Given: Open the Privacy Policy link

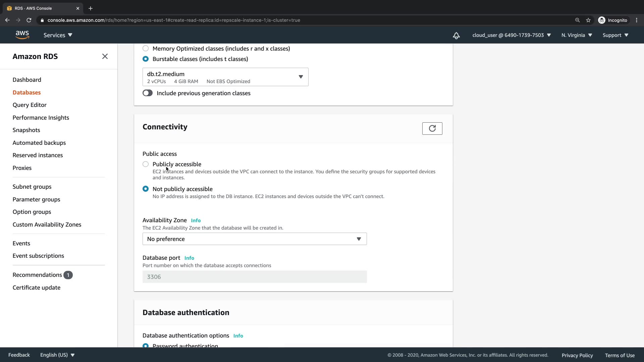Looking at the screenshot, I should (x=577, y=355).
